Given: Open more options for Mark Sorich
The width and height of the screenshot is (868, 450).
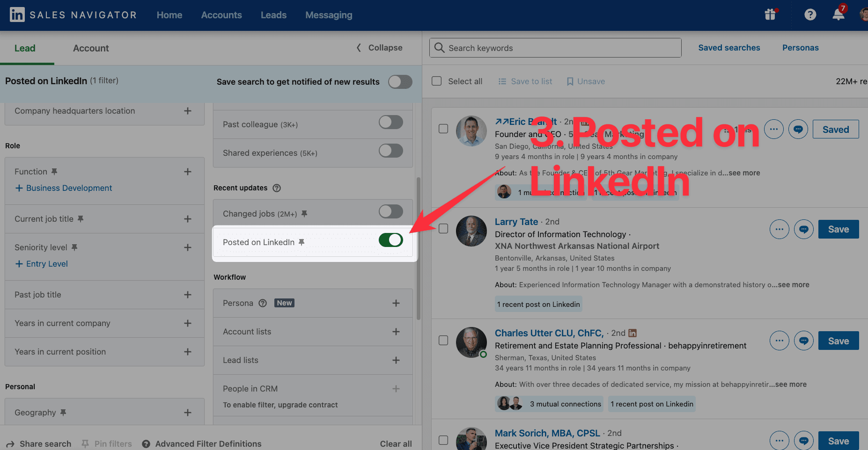Looking at the screenshot, I should (780, 440).
